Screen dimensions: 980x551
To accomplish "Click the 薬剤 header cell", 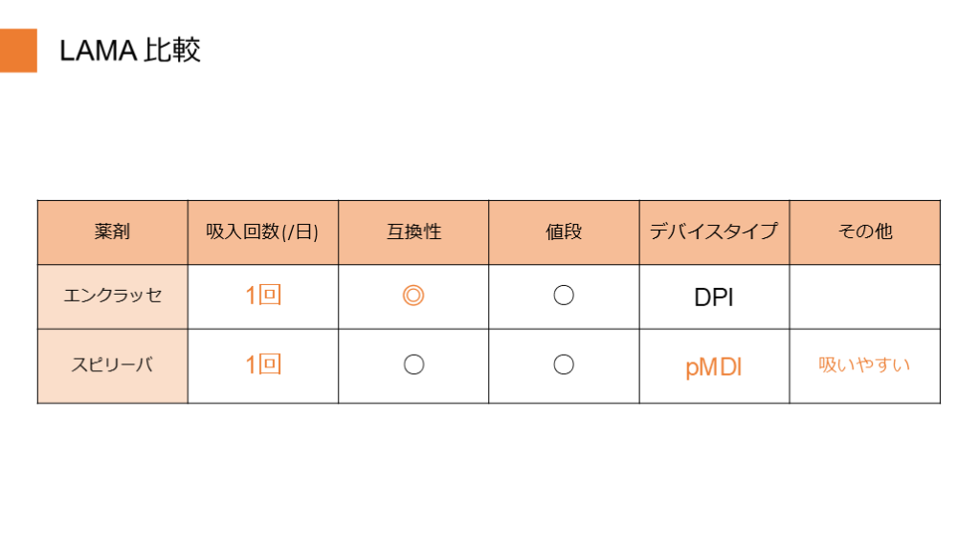I will click(x=112, y=232).
